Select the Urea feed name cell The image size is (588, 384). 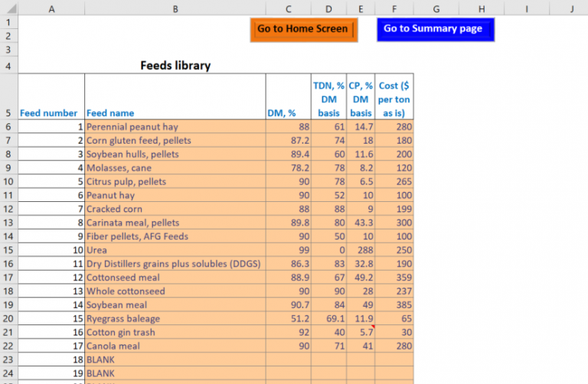(175, 250)
